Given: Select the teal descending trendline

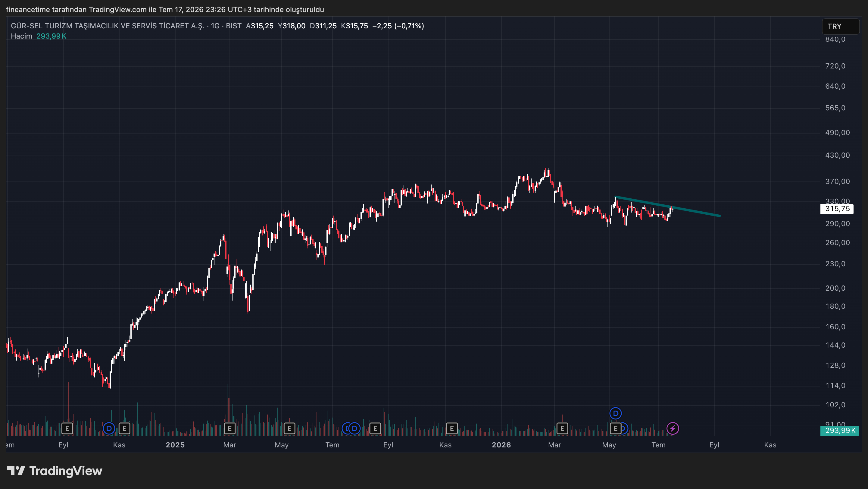Looking at the screenshot, I should pyautogui.click(x=667, y=206).
